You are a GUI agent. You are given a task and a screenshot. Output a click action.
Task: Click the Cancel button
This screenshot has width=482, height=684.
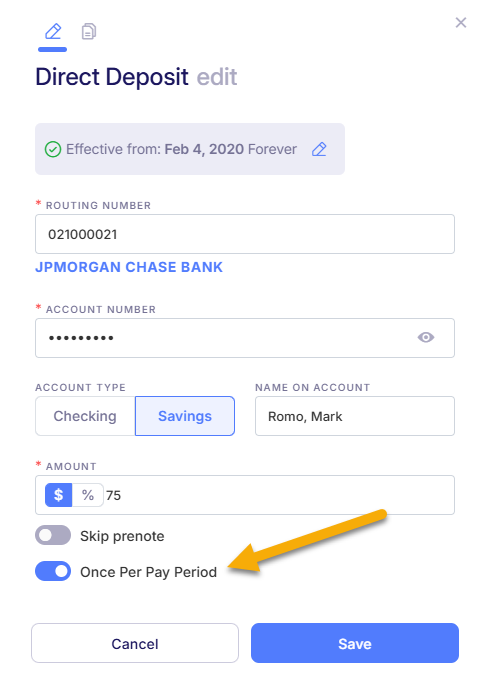tap(135, 643)
